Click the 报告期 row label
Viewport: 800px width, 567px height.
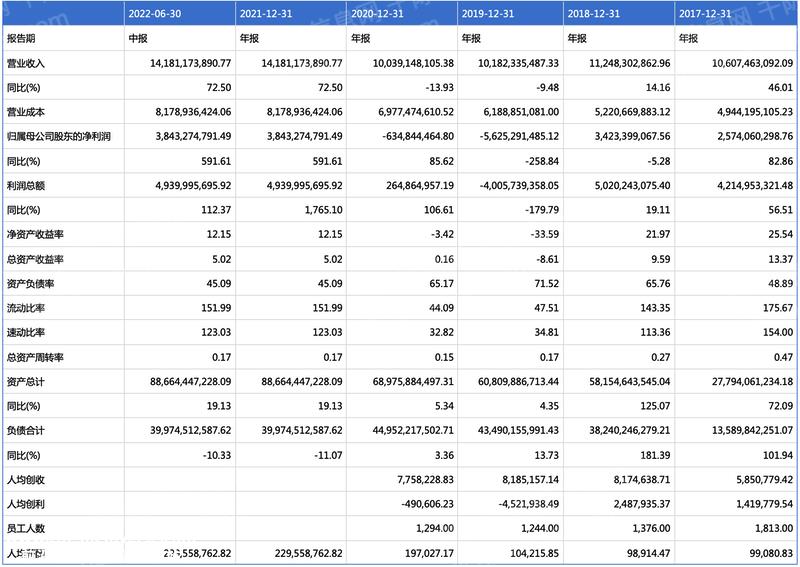click(21, 38)
